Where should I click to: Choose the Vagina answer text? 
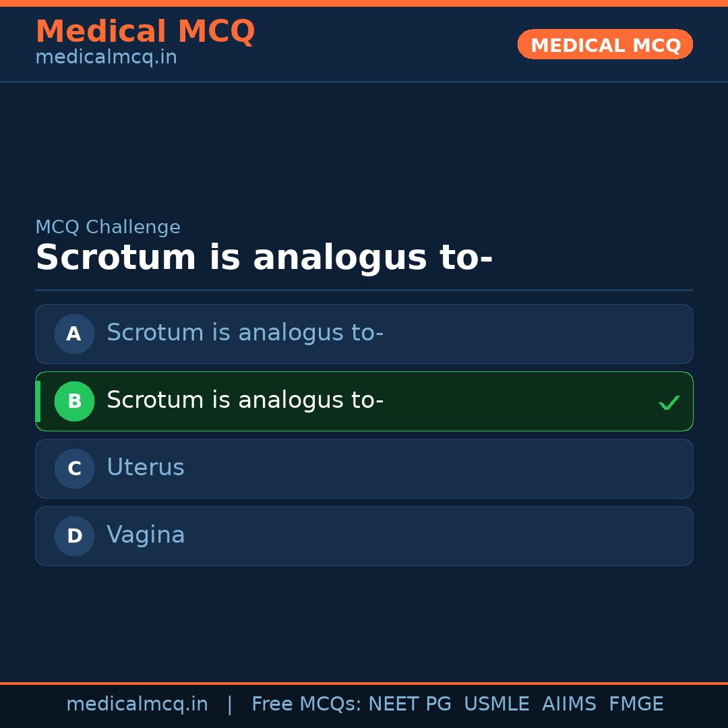146,535
